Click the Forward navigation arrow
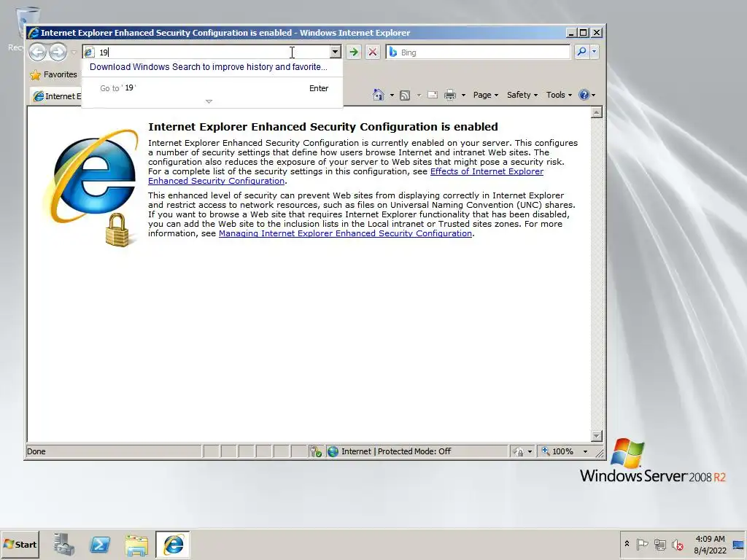The width and height of the screenshot is (747, 560). (58, 52)
